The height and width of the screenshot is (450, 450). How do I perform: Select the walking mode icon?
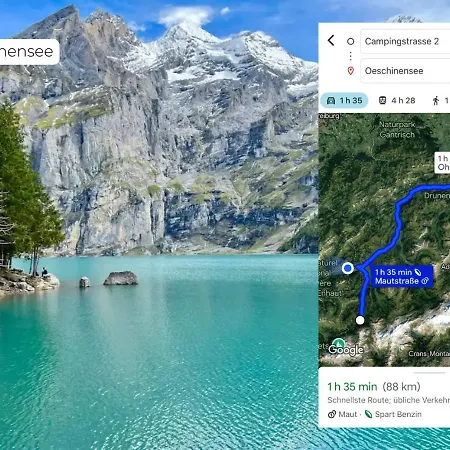point(436,100)
